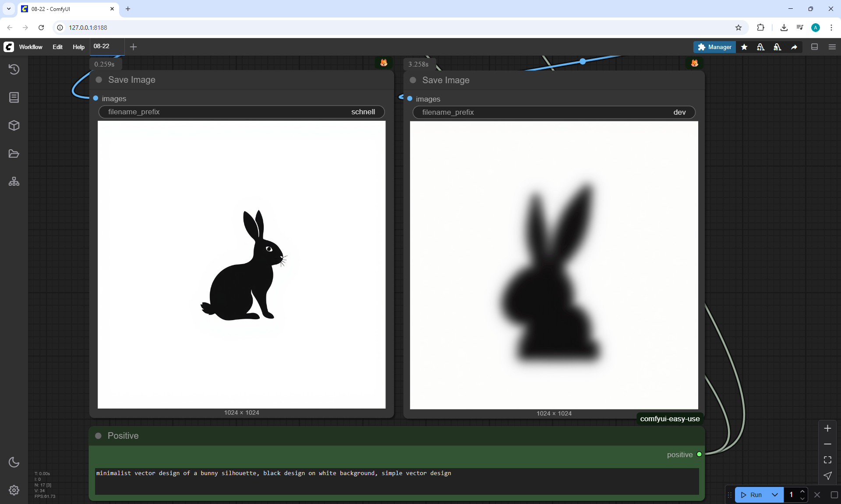
Task: Open the Workflow menu
Action: 31,47
